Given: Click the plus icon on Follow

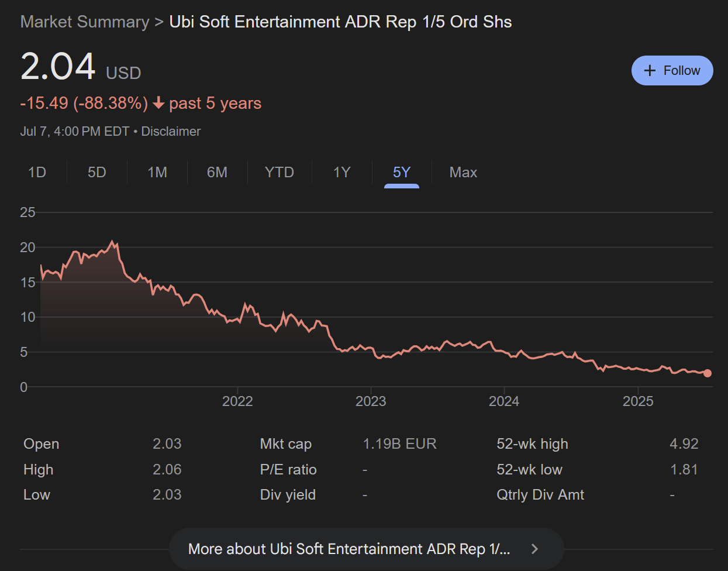Looking at the screenshot, I should tap(650, 71).
